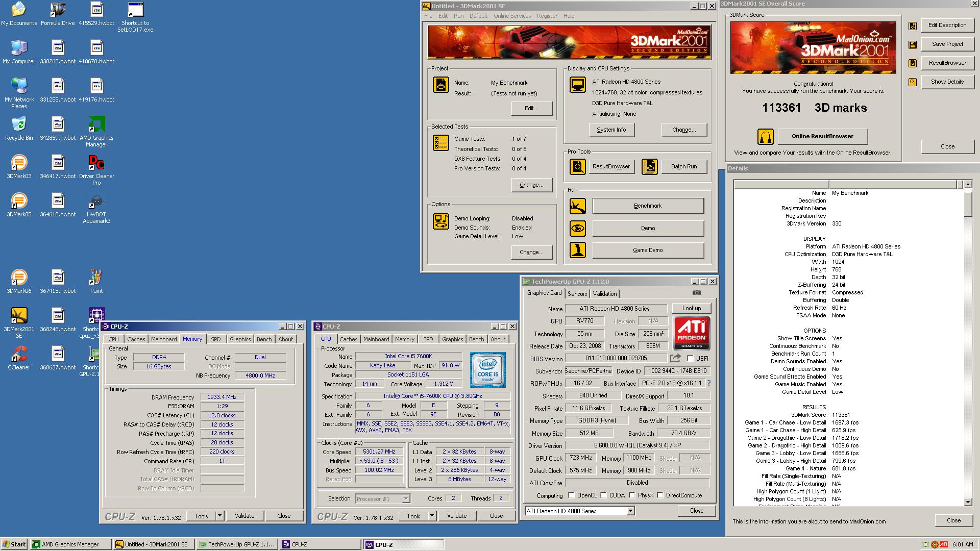Screen dimensions: 980x551
Task: Enable UEFI checkbox in GPU-Z
Action: click(690, 359)
